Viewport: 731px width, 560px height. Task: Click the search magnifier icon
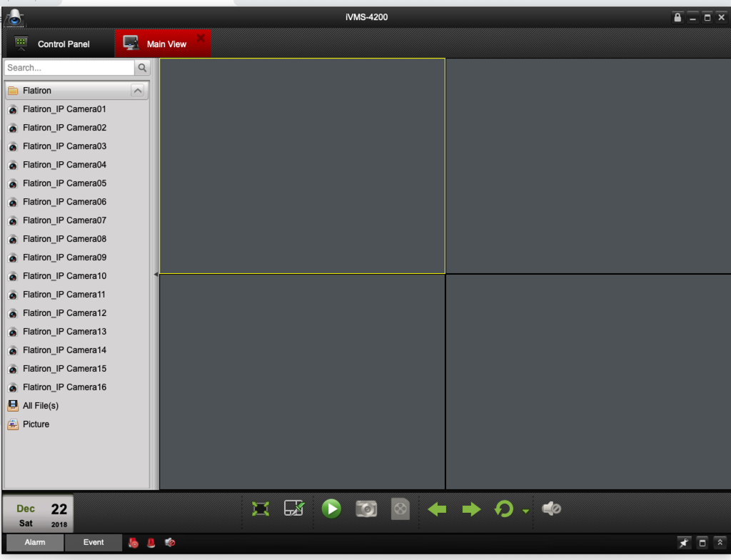[x=142, y=68]
